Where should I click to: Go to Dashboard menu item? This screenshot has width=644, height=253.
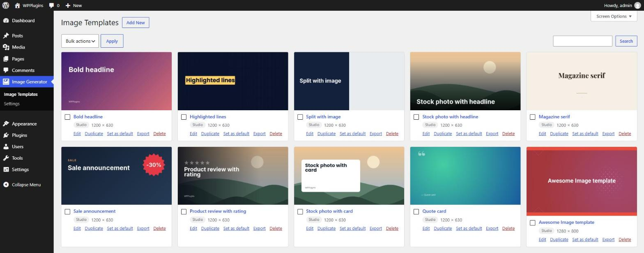(x=27, y=21)
